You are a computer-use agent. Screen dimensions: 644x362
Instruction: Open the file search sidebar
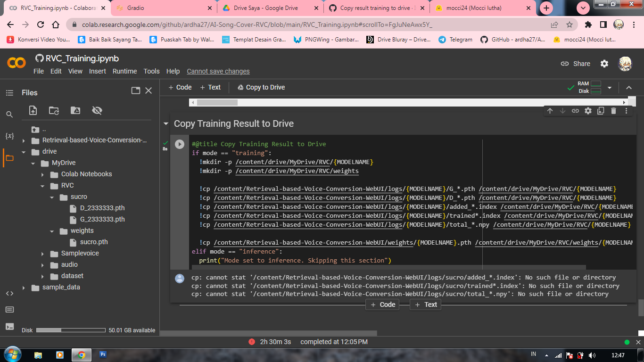click(9, 114)
